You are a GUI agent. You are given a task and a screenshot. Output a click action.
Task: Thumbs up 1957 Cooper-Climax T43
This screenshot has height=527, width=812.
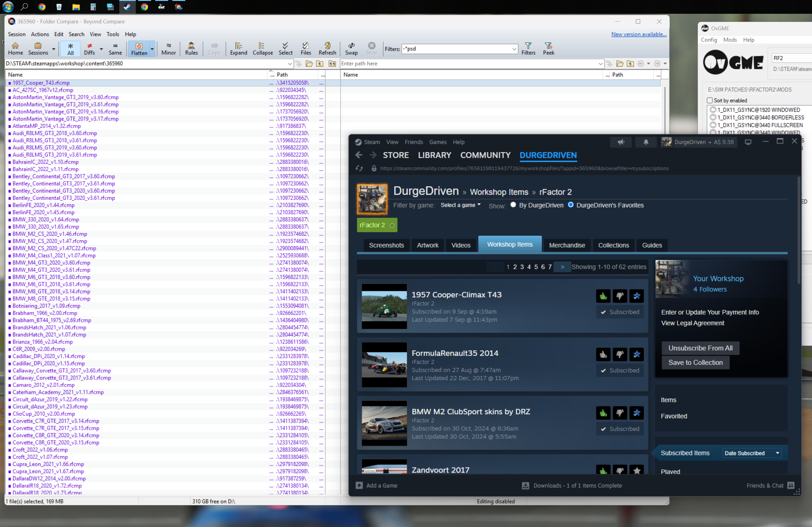pyautogui.click(x=603, y=296)
